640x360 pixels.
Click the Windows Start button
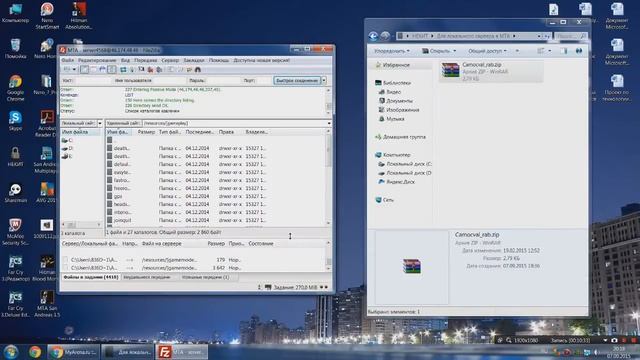[x=11, y=352]
